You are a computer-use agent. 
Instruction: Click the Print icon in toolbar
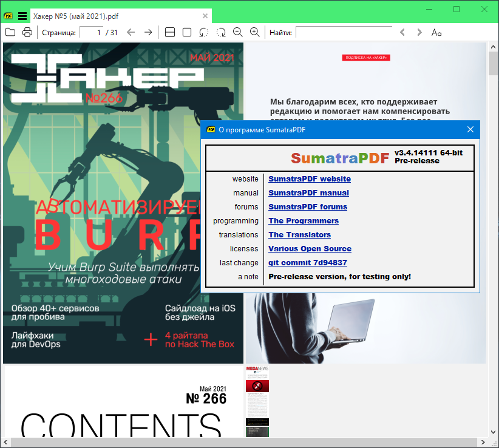(27, 32)
